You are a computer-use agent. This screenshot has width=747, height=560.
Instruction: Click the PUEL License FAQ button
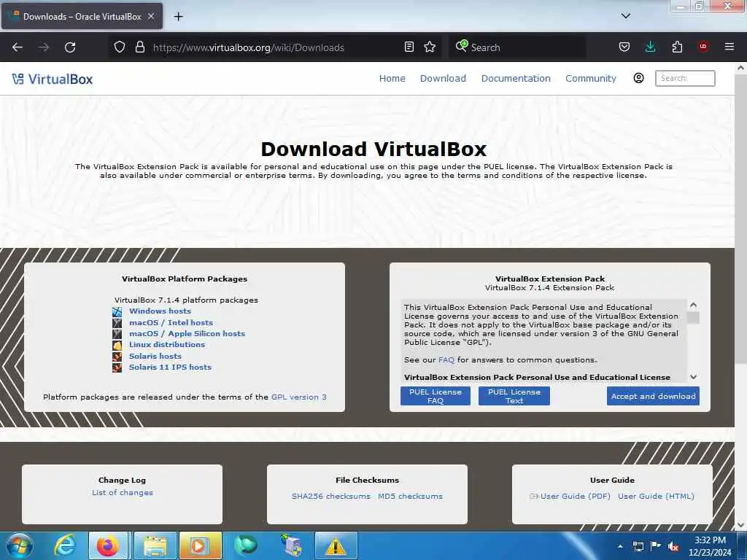coord(436,396)
